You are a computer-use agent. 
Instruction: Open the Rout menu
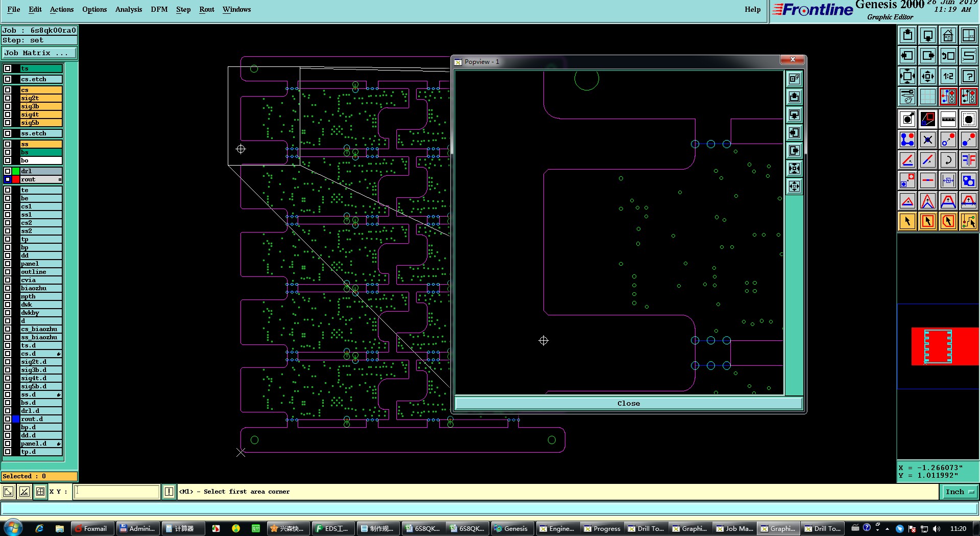207,9
